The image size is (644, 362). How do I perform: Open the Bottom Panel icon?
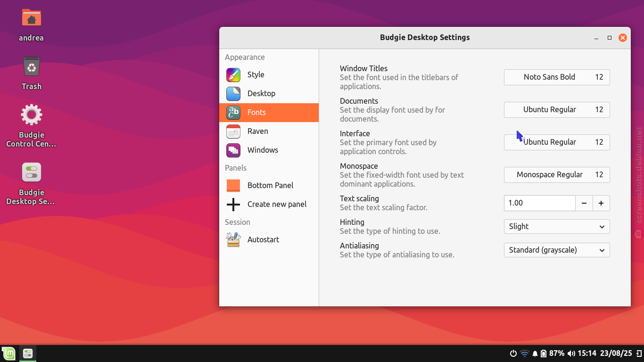(x=233, y=186)
